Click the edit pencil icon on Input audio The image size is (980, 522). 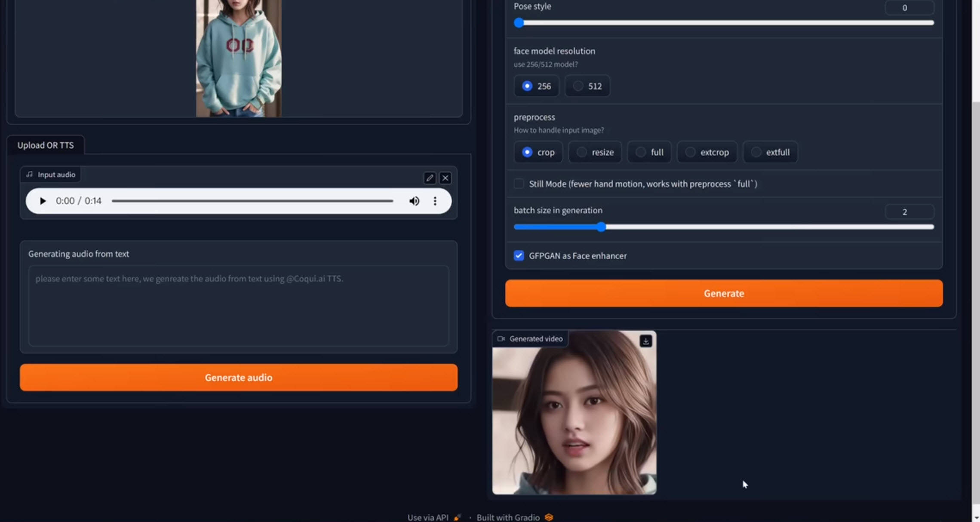point(430,178)
